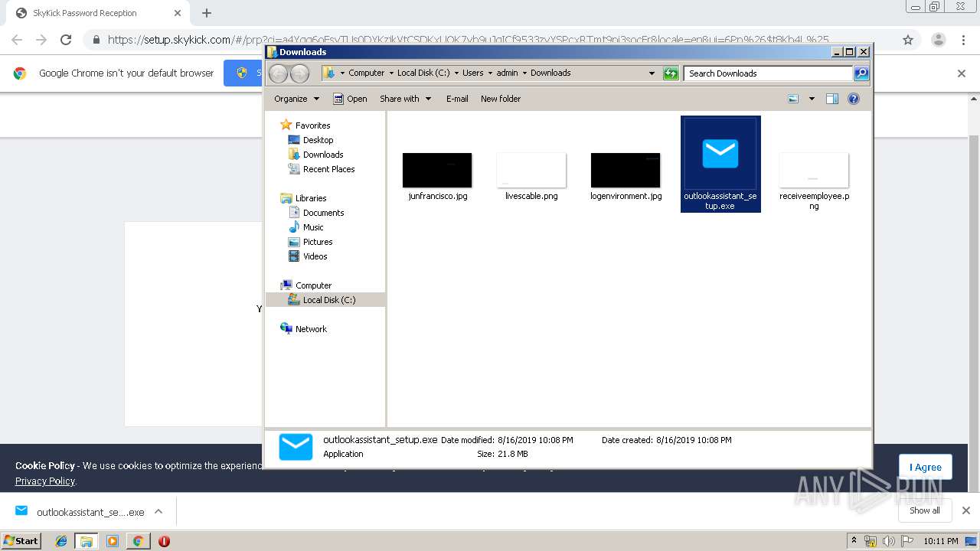
Task: Click the green refresh icon beside address bar
Action: [x=671, y=73]
